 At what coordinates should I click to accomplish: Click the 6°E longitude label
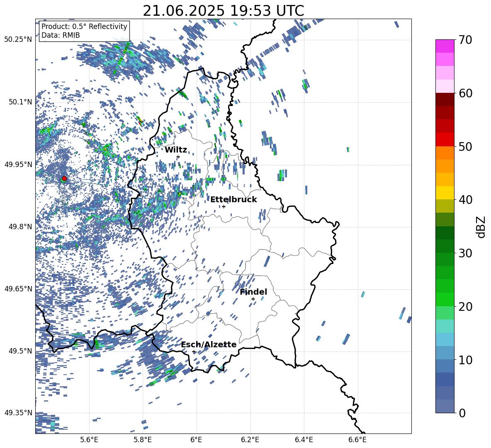click(x=196, y=440)
